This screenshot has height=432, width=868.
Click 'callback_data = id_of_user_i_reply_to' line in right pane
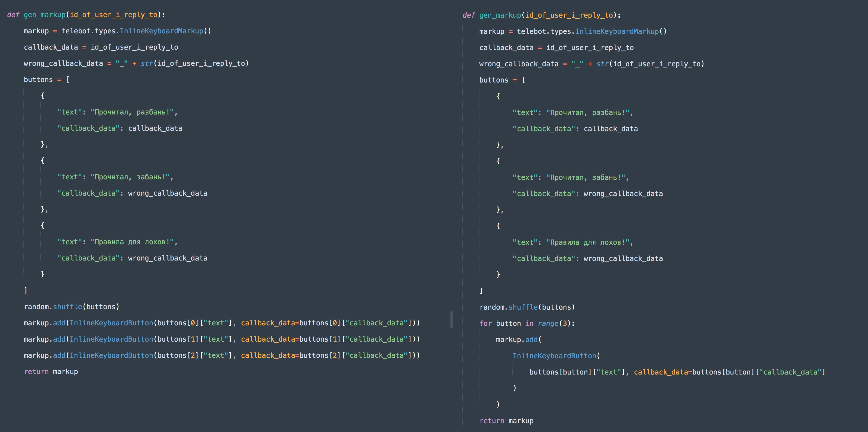[556, 48]
